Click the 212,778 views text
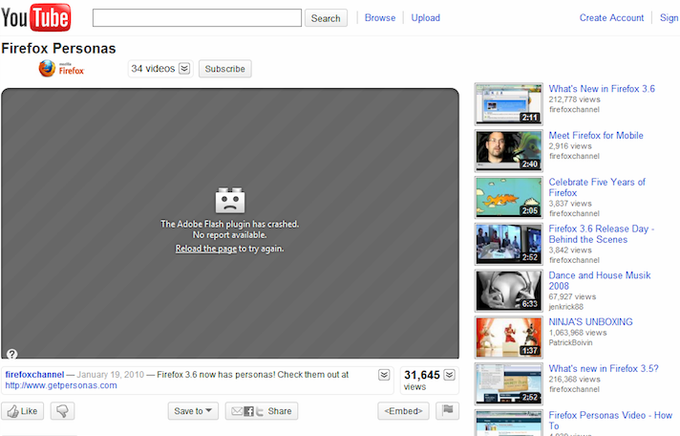This screenshot has width=680, height=436. click(574, 99)
